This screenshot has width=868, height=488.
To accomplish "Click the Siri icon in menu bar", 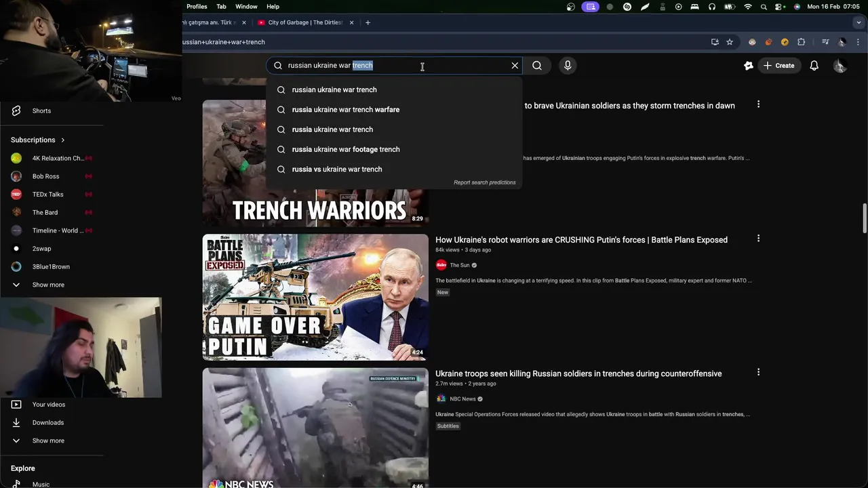I will click(797, 7).
